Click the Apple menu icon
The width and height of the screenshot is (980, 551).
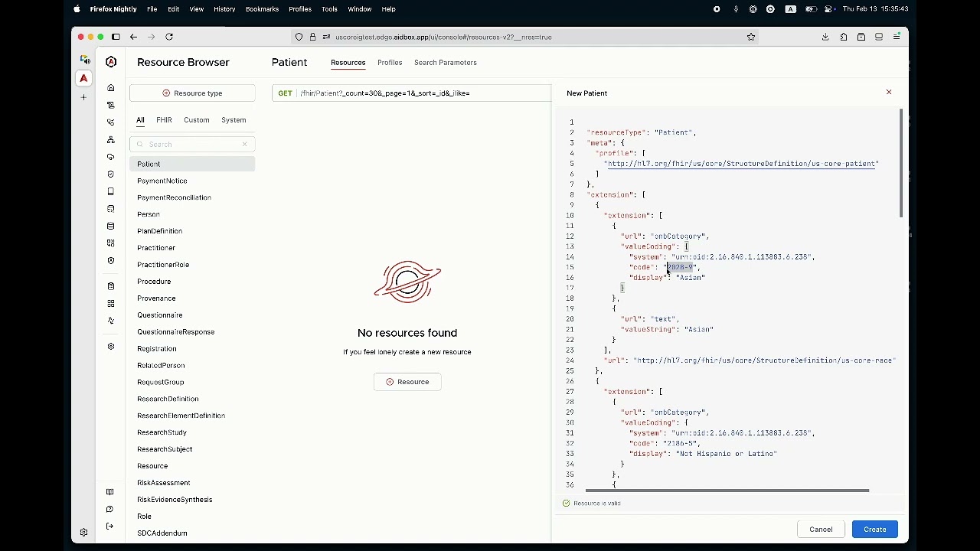(x=77, y=9)
